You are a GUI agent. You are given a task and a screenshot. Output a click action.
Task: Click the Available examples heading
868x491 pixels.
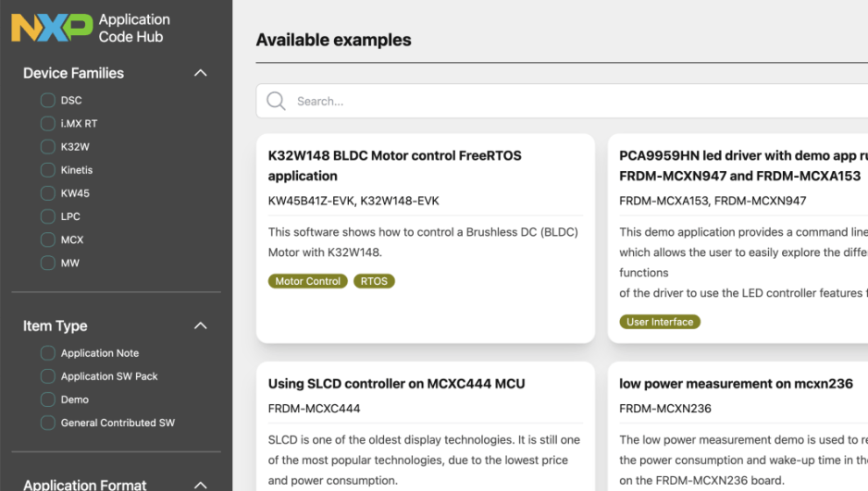point(333,40)
